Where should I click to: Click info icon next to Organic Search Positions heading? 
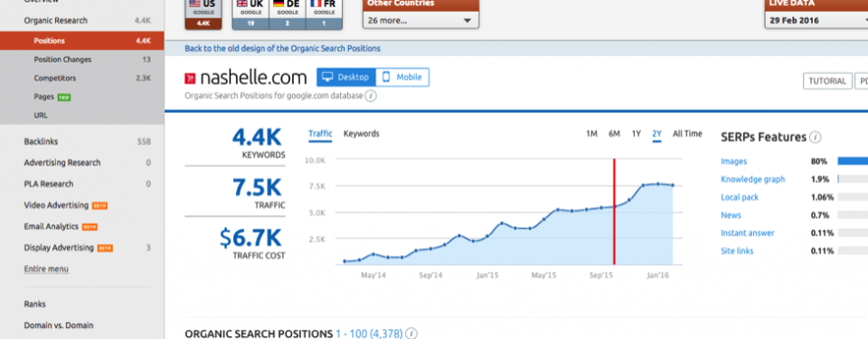click(x=411, y=334)
